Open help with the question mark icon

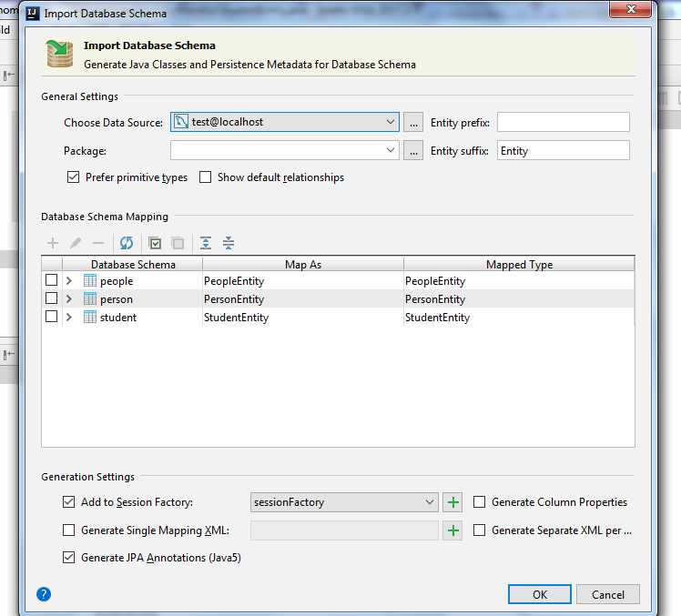pos(44,594)
